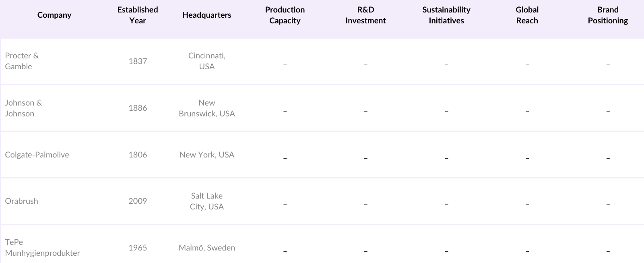Select the Colgate-Palmolive row name

click(x=37, y=155)
